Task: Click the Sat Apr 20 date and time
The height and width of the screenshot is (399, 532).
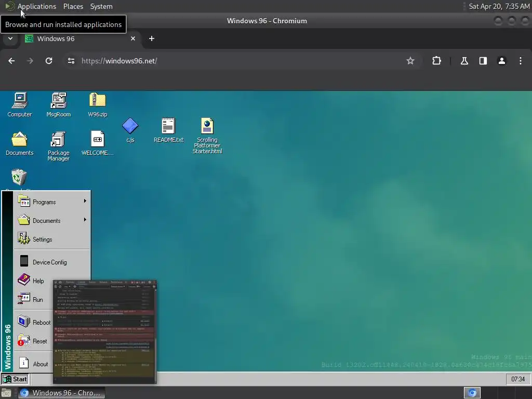Action: (499, 6)
